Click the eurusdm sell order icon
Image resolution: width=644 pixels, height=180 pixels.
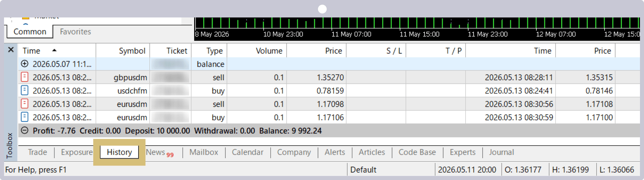24,104
